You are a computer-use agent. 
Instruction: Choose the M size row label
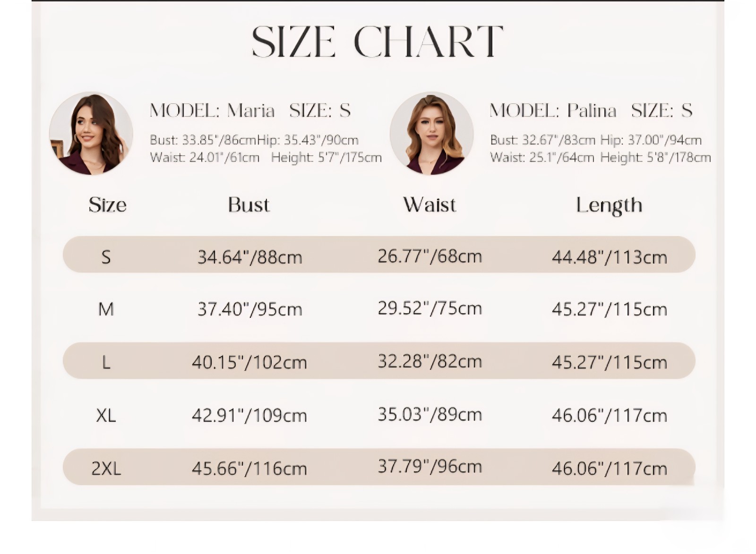[106, 309]
